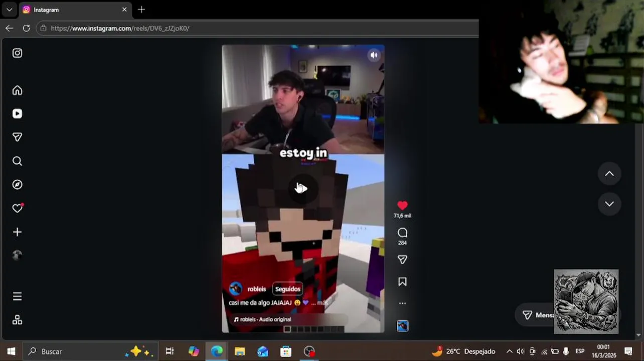The image size is (644, 361).
Task: Open Task View on the taskbar
Action: click(x=170, y=351)
